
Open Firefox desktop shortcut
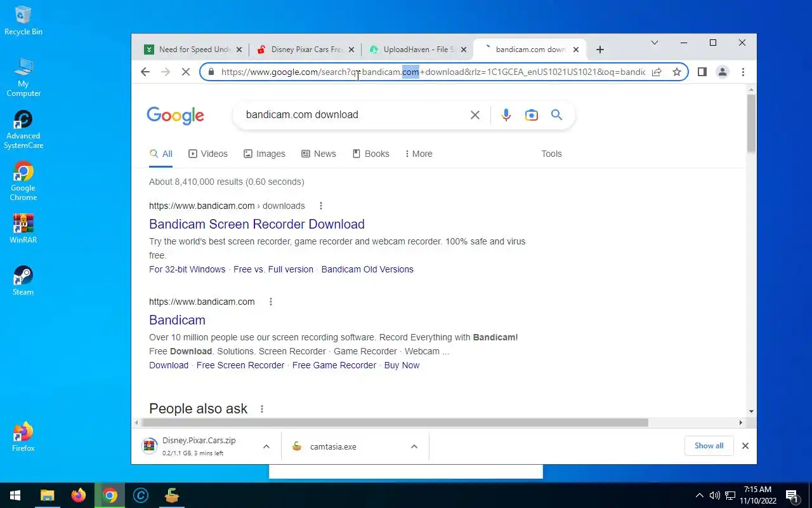tap(23, 437)
